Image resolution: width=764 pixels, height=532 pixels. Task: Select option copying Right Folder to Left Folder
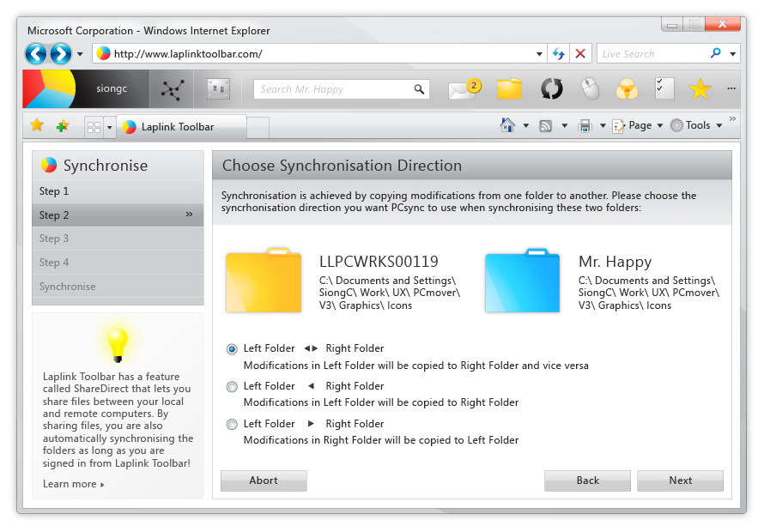click(232, 425)
